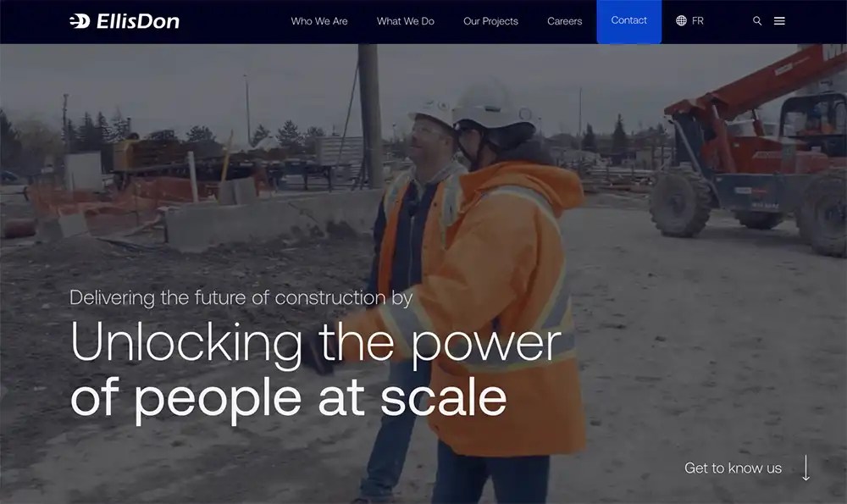This screenshot has width=847, height=504.
Task: Click the EllisDon wordmark text
Action: [138, 21]
